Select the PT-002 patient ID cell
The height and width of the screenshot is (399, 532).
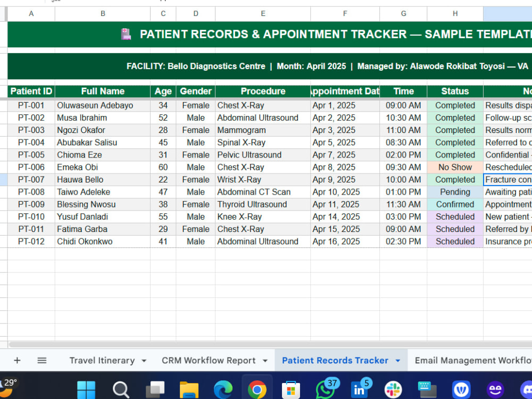[x=31, y=118]
